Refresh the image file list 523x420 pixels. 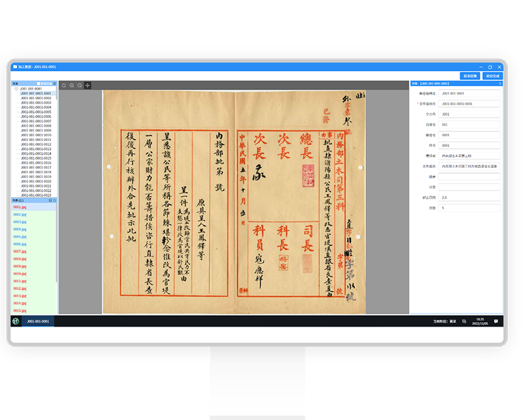coord(55,201)
